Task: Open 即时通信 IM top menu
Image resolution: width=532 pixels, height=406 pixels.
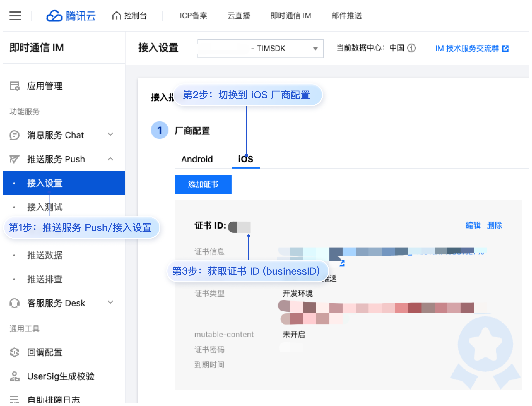Action: click(290, 16)
